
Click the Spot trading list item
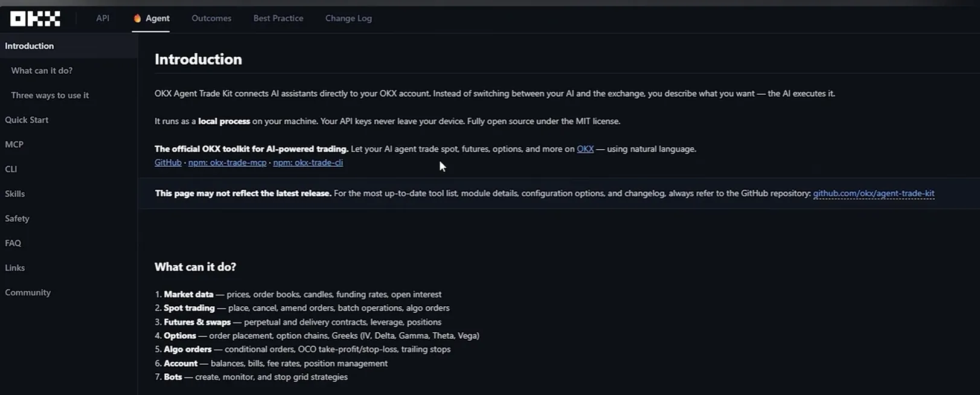click(302, 308)
